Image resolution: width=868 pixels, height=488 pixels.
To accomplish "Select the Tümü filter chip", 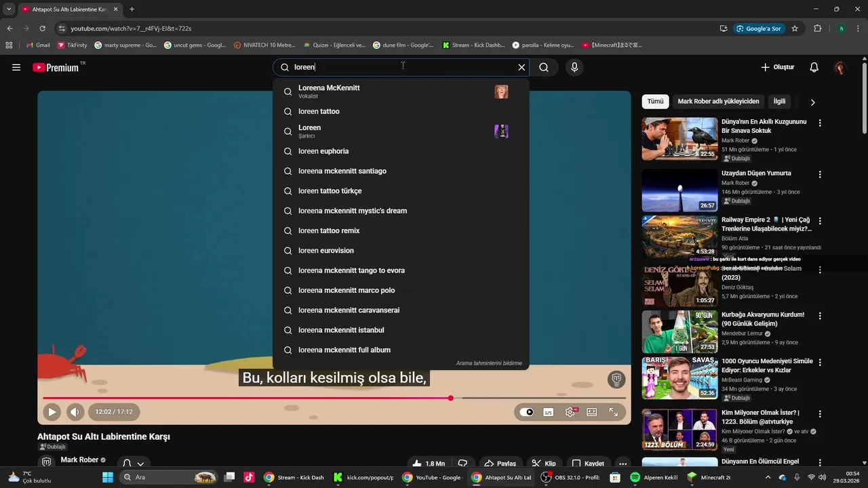I will pos(655,102).
